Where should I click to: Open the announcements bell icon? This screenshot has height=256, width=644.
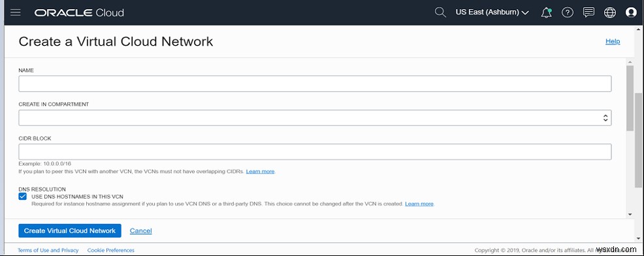(546, 13)
